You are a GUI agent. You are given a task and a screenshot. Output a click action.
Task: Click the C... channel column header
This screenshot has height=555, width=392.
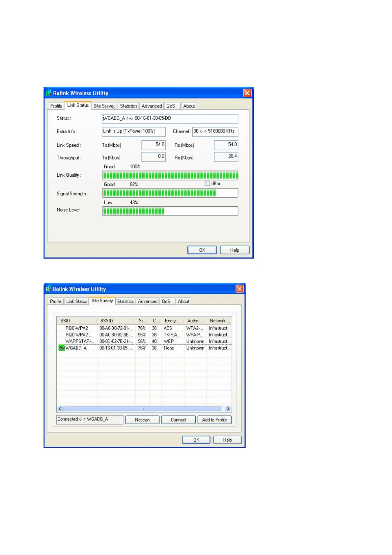156,321
